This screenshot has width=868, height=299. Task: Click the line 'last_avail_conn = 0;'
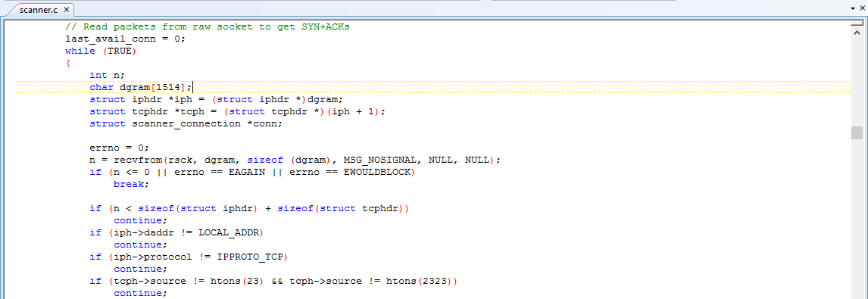coord(125,39)
